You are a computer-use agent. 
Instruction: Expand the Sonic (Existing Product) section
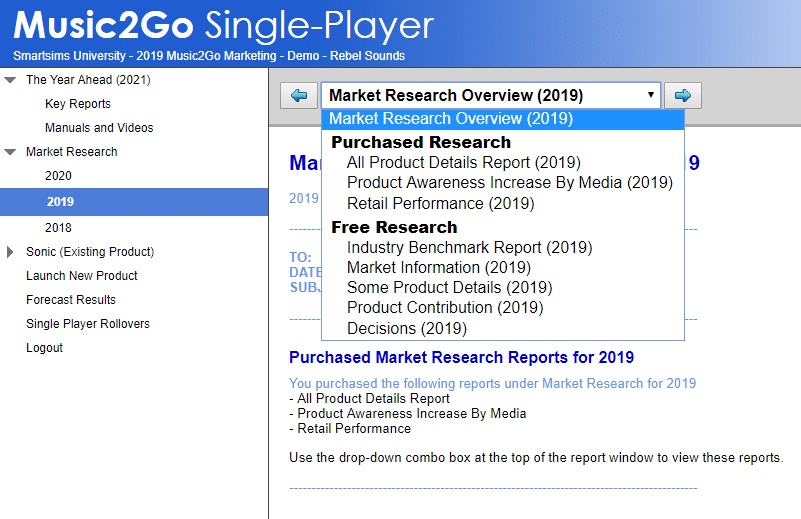tap(11, 252)
